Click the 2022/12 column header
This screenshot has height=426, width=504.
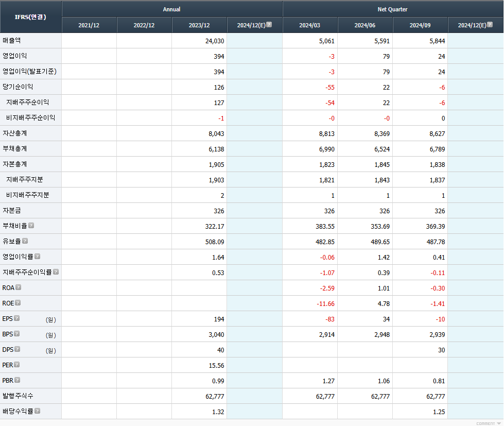[x=144, y=25]
